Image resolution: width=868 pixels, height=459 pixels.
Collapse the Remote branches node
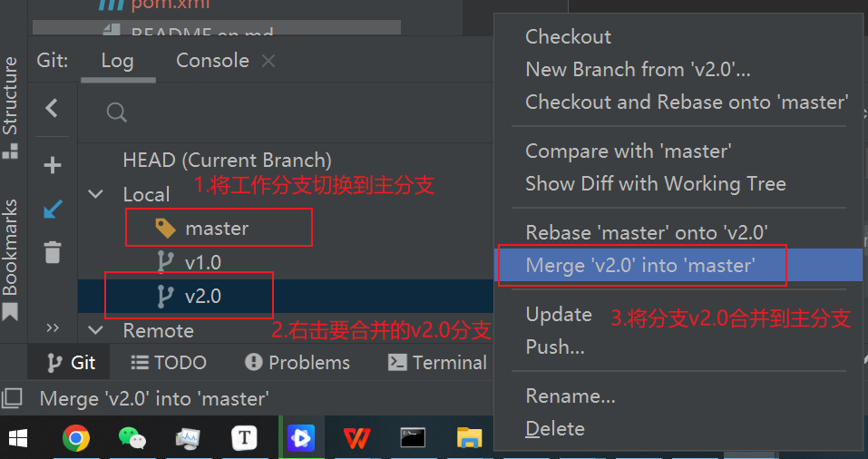click(96, 330)
